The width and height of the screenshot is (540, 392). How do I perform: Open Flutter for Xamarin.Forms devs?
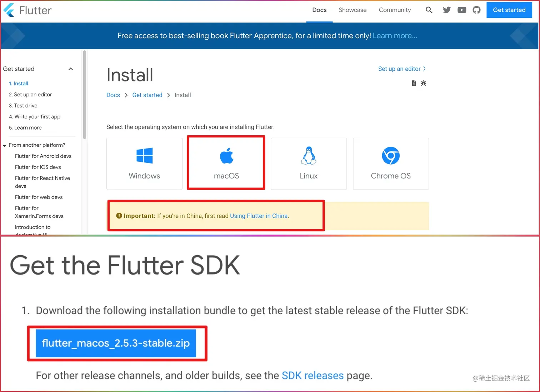pyautogui.click(x=39, y=212)
